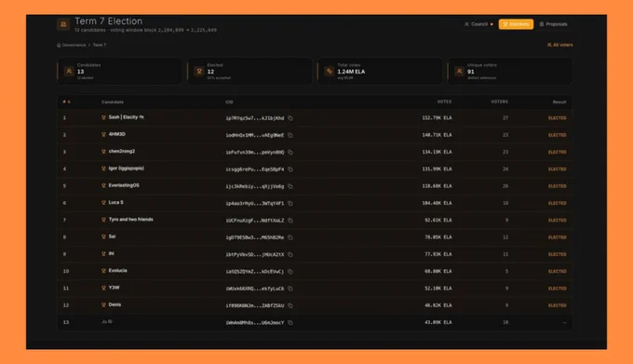Copy the CID for Y3W
This screenshot has height=364, width=633.
point(290,289)
